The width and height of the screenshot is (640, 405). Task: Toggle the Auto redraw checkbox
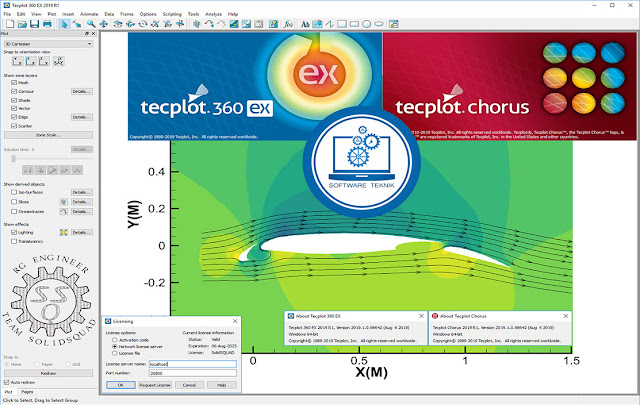7,383
